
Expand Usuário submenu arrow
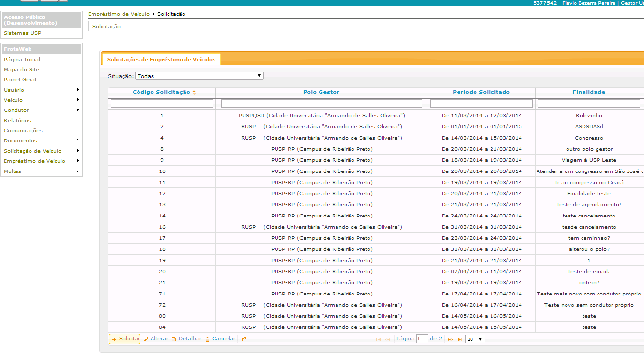tap(77, 90)
